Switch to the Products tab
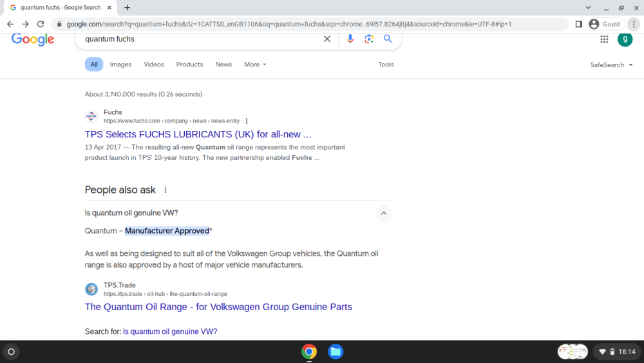This screenshot has height=363, width=644. (189, 64)
